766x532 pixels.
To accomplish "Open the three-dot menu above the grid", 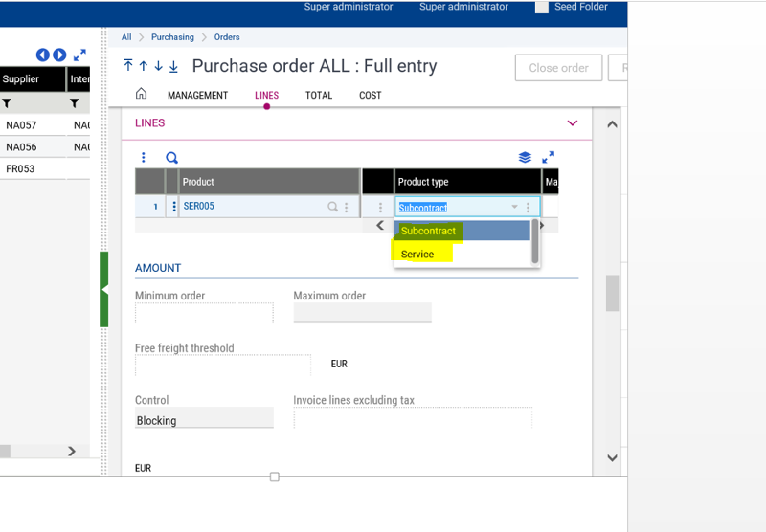I will click(x=144, y=158).
